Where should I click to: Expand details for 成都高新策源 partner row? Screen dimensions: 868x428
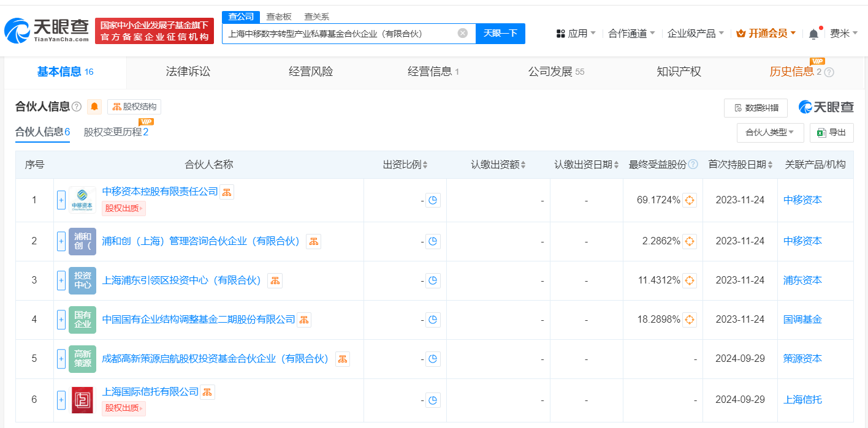[61, 359]
